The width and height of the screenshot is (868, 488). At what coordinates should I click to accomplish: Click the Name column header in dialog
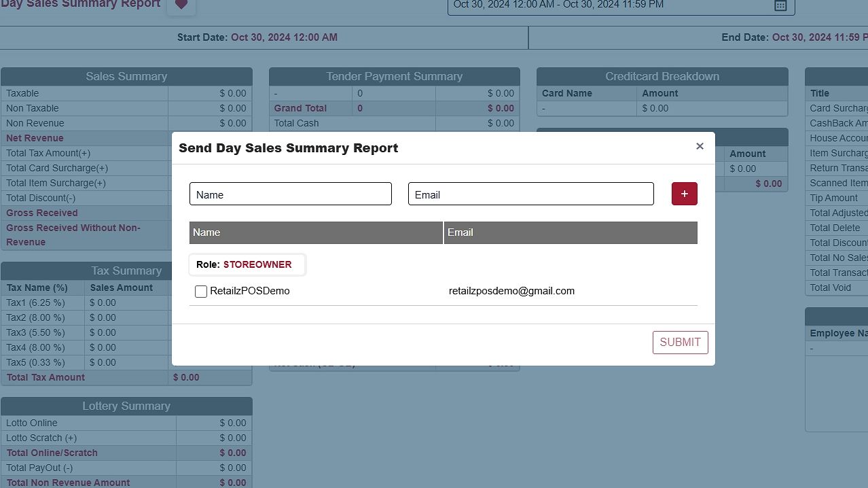(316, 232)
